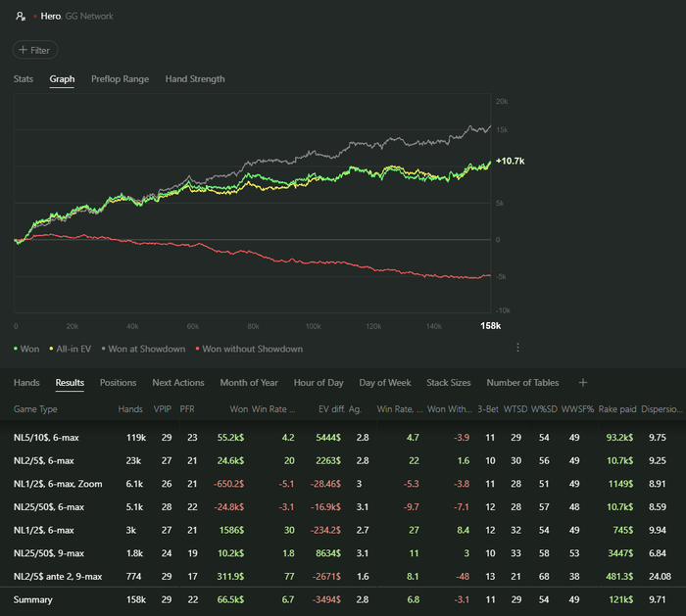686x616 pixels.
Task: Open the Next Actions tab
Action: pos(178,383)
